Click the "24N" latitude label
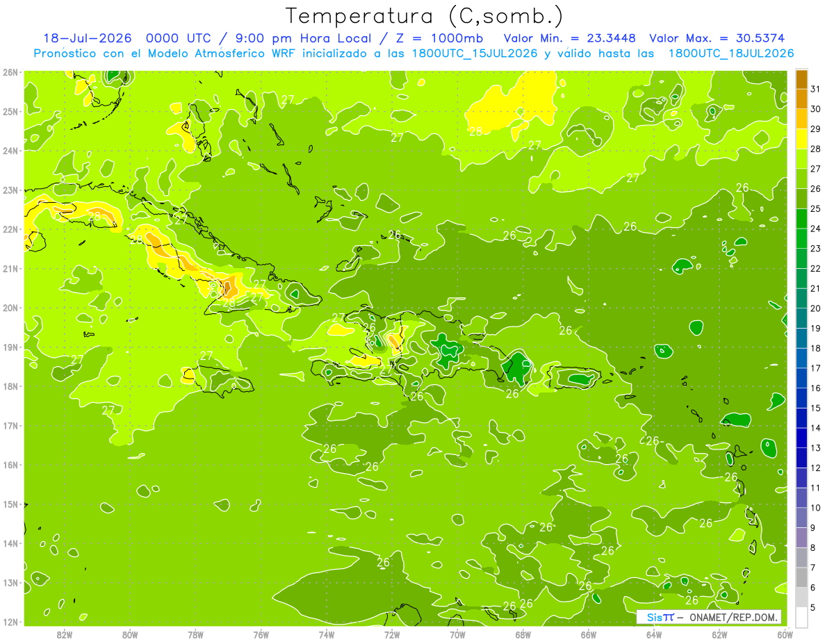This screenshot has width=834, height=644. pos(10,151)
